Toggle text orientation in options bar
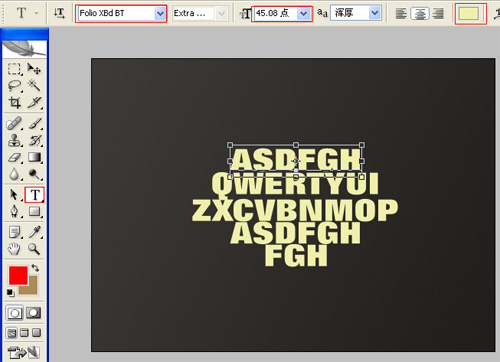This screenshot has width=500, height=362. [59, 13]
